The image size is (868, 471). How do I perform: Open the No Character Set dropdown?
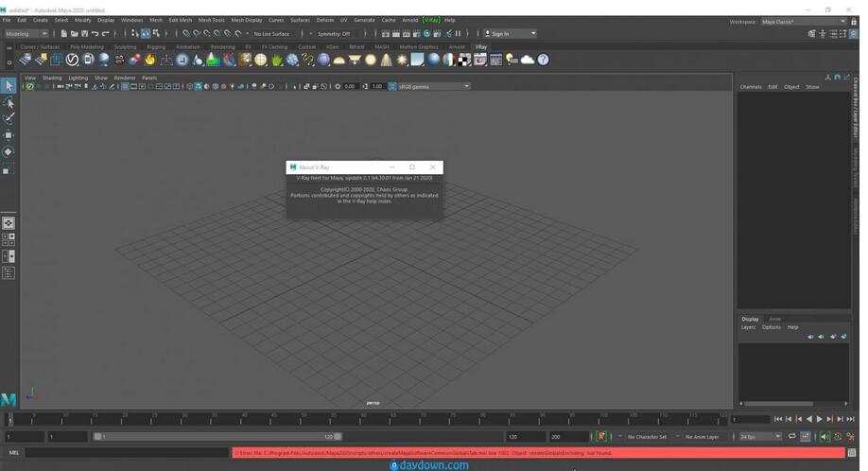[647, 437]
